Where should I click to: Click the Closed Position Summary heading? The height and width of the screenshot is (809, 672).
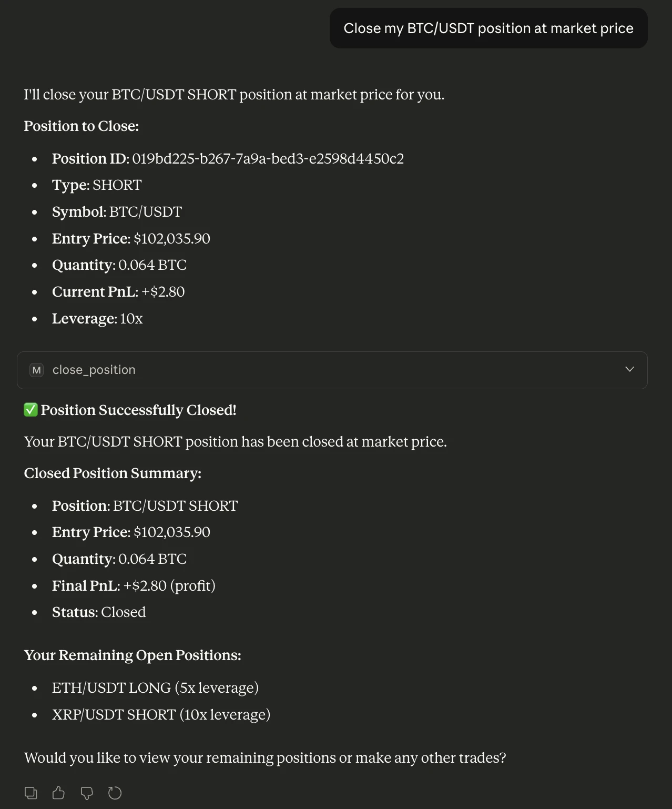113,473
